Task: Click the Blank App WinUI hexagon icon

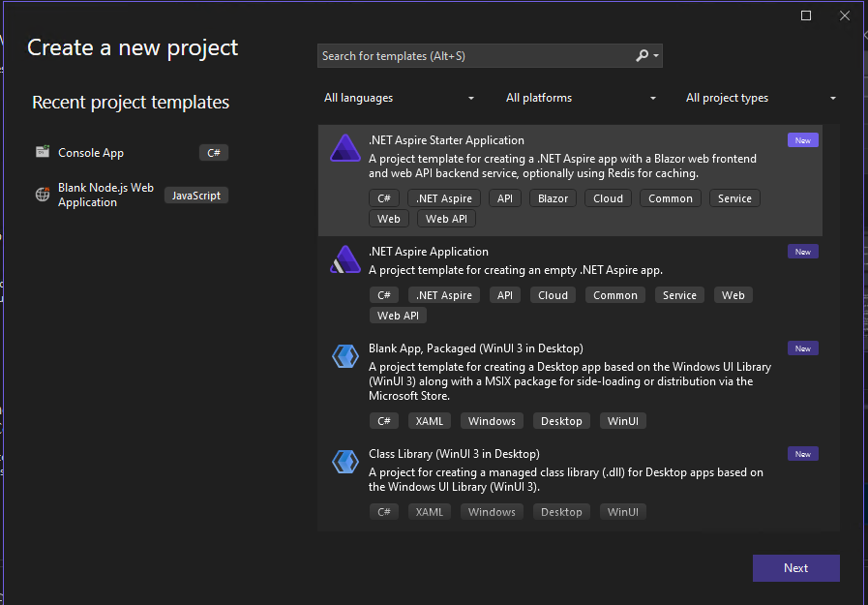Action: pos(345,356)
